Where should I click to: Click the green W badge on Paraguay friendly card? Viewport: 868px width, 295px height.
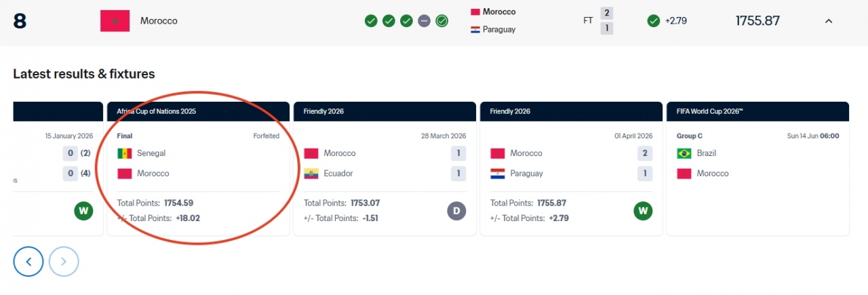click(644, 211)
